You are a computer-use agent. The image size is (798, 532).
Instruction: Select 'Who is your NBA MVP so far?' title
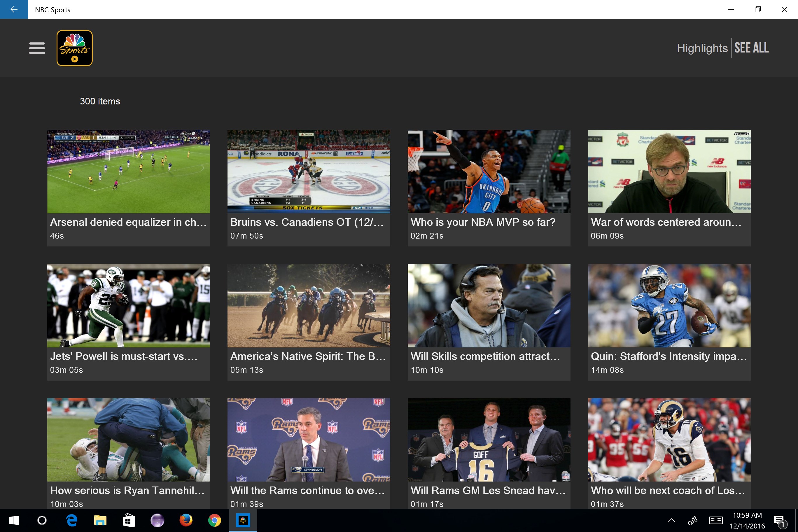(x=483, y=222)
